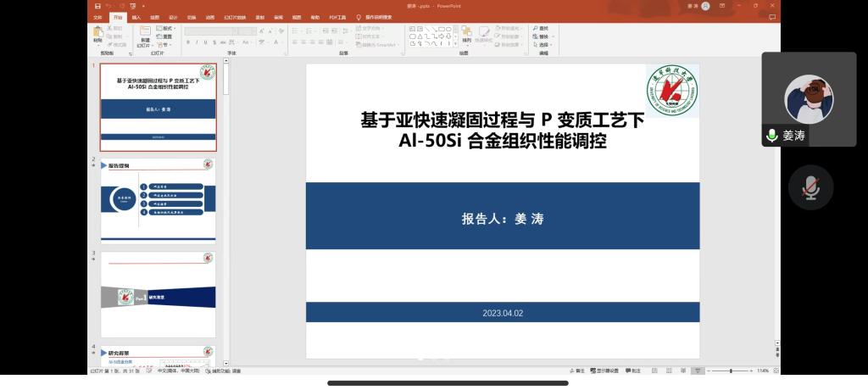Click the Save icon in quick access toolbar
The width and height of the screenshot is (868, 390).
coord(98,6)
